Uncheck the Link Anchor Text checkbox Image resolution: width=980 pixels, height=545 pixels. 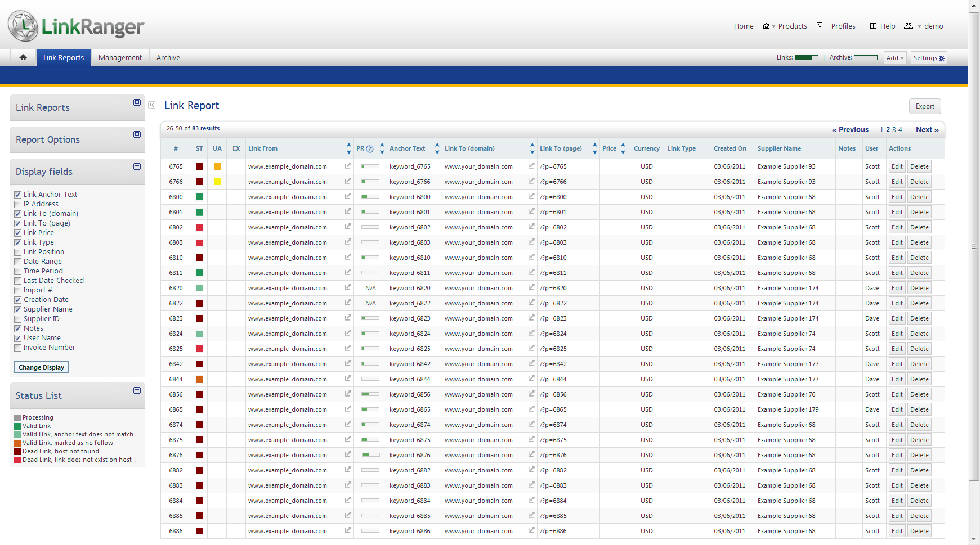coord(18,195)
